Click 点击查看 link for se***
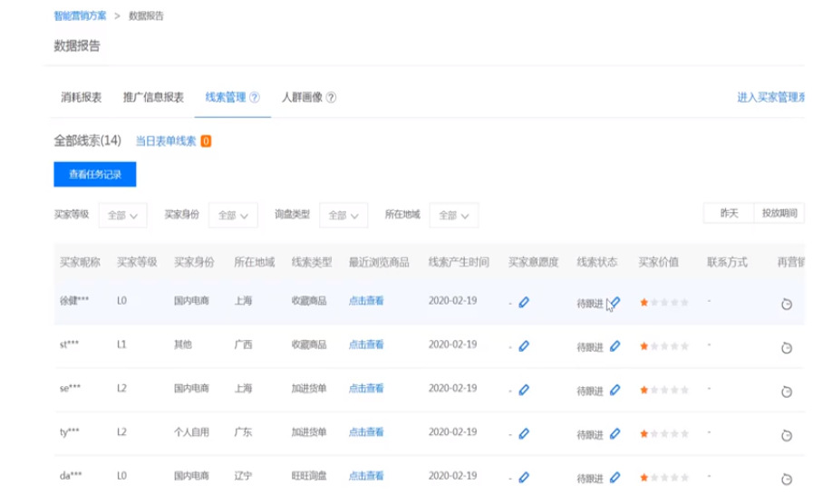The width and height of the screenshot is (832, 504). 366,388
